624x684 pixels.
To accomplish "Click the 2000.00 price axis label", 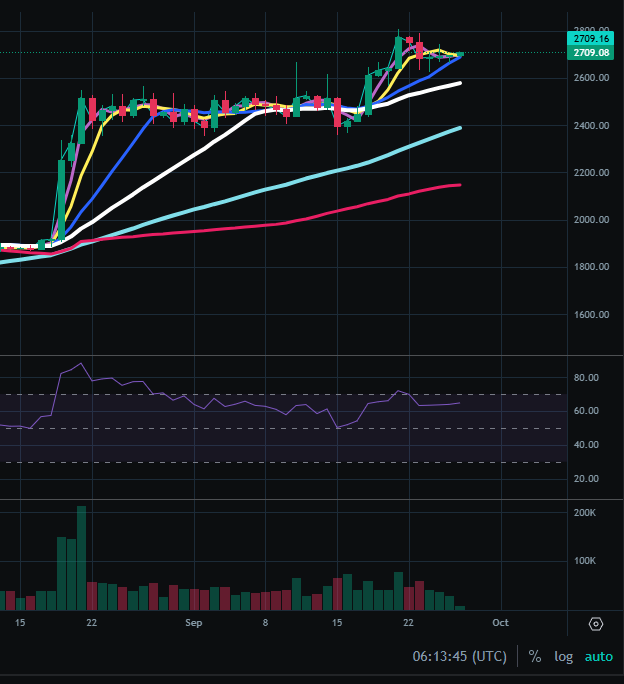I will pos(591,220).
